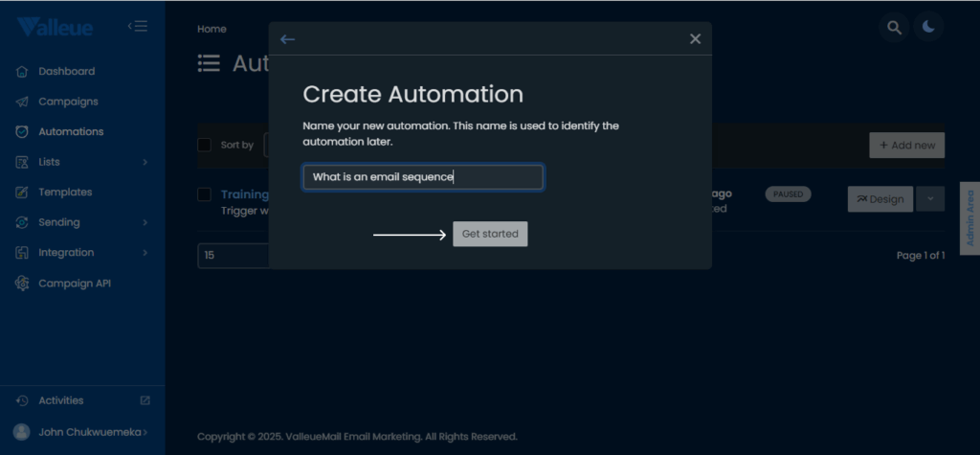Open Campaigns from sidebar
980x455 pixels.
tap(68, 102)
